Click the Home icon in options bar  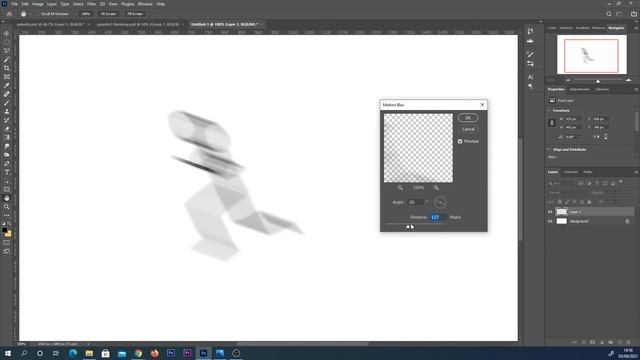point(9,14)
